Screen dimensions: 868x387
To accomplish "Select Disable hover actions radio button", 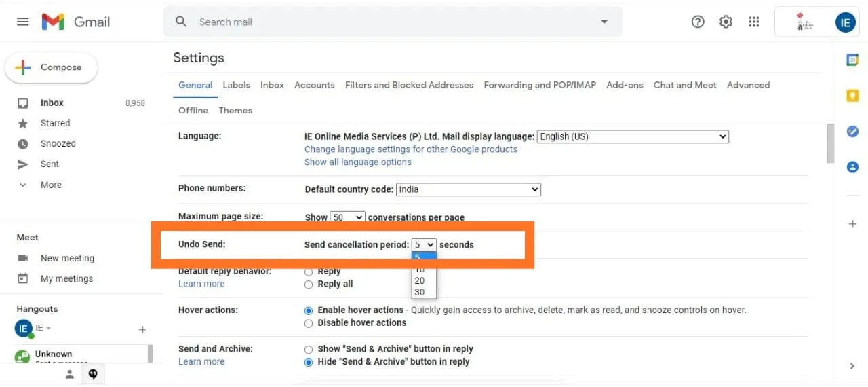I will point(309,323).
